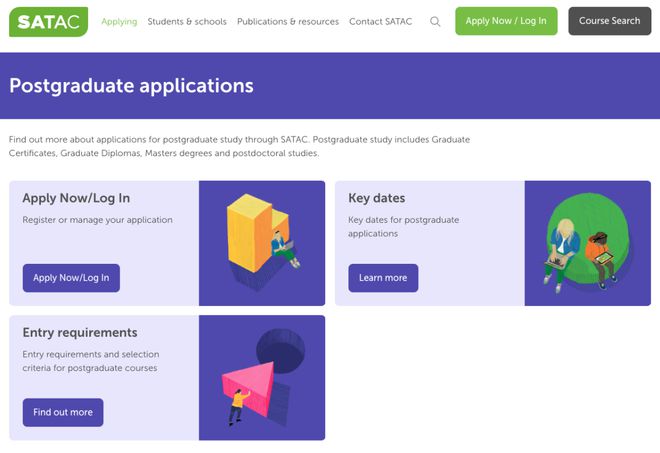
Task: Click Key dates for postgraduate applications text
Action: [x=404, y=226]
